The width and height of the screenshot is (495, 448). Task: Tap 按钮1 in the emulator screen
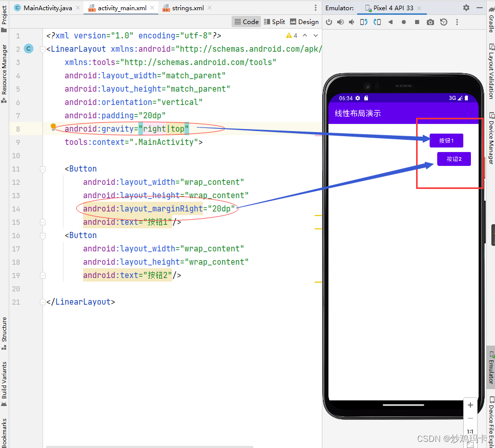[446, 140]
